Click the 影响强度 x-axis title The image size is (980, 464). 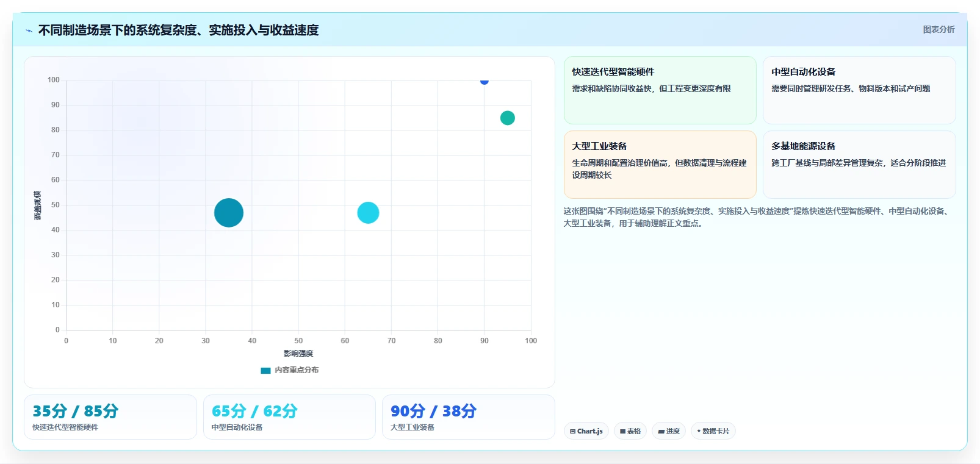pos(298,354)
